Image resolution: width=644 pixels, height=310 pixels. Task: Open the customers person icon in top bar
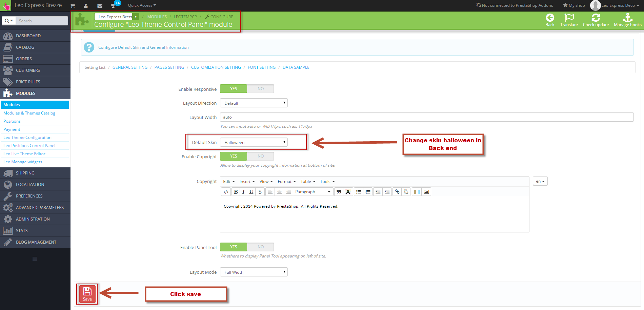(x=86, y=5)
